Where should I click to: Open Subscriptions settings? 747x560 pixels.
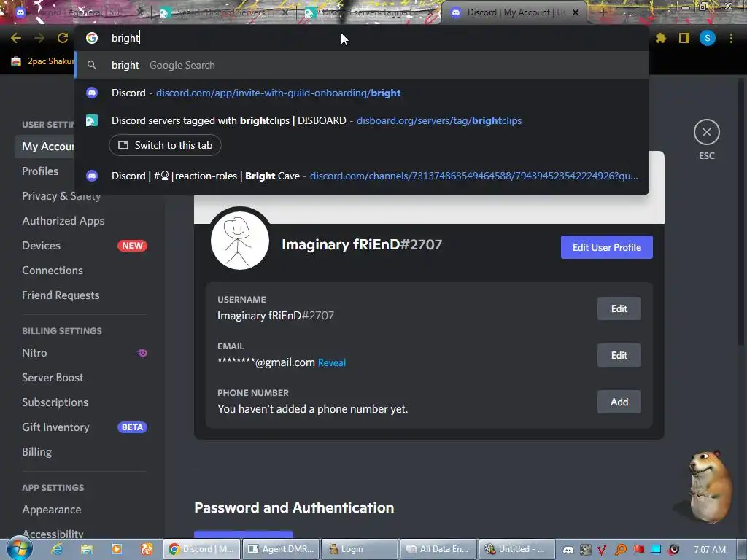[55, 402]
